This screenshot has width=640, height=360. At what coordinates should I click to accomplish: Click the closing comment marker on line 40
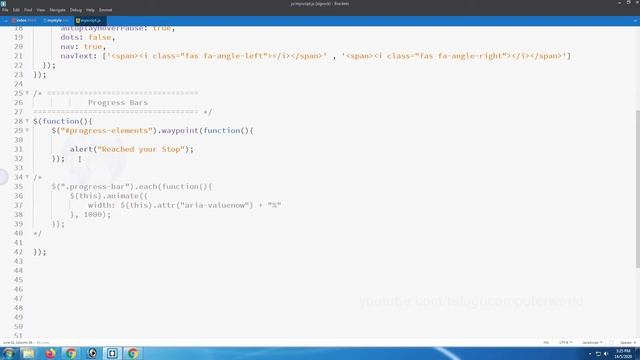(38, 233)
